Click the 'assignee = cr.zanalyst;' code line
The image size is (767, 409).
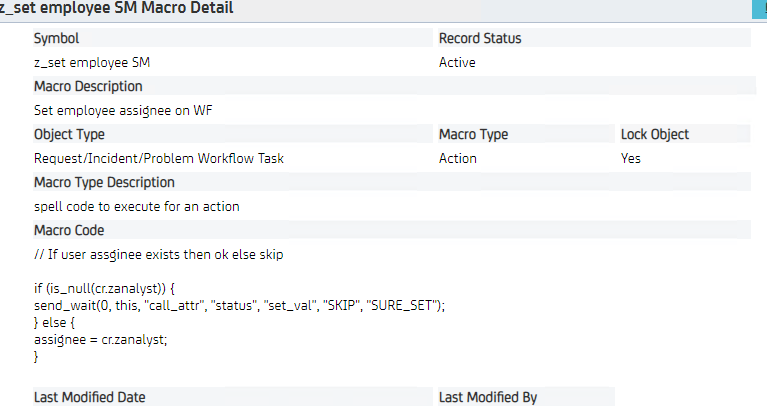coord(100,340)
